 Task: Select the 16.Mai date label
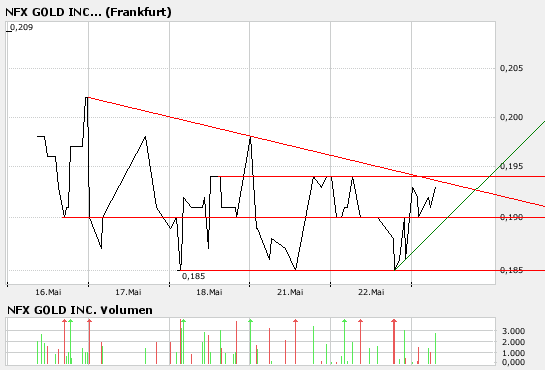[48, 292]
